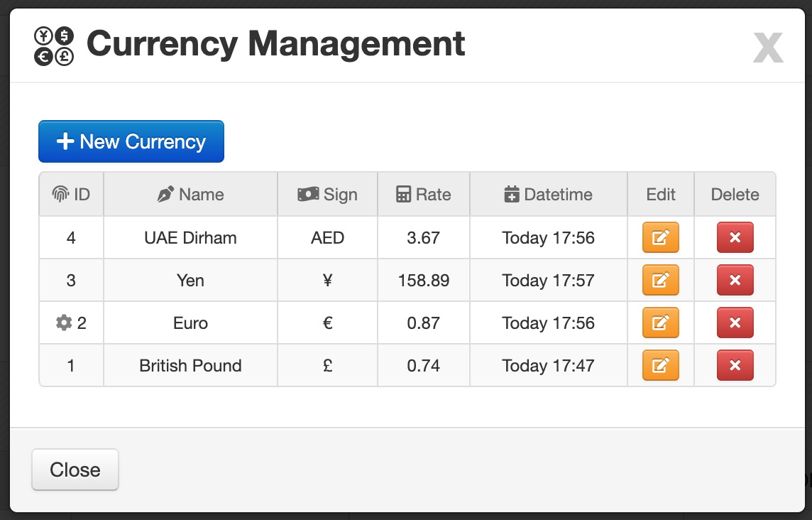Click the currency symbols icon in title
The width and height of the screenshot is (812, 520).
click(x=54, y=46)
